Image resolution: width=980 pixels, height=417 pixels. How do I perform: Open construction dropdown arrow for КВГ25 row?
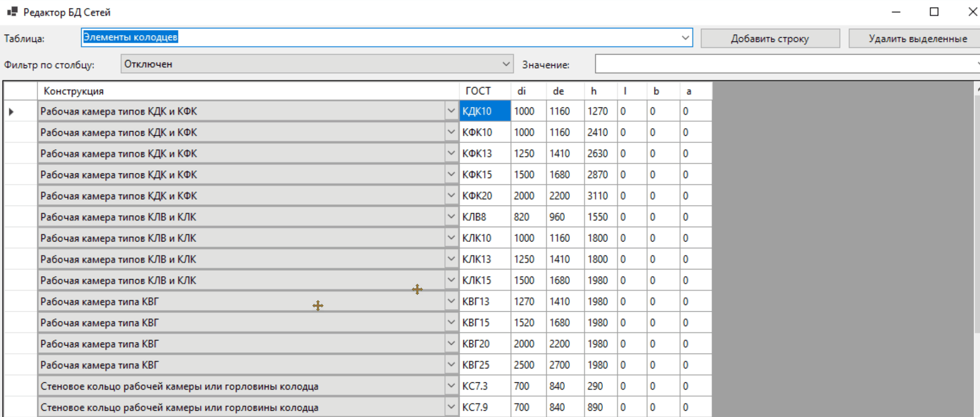click(x=451, y=365)
